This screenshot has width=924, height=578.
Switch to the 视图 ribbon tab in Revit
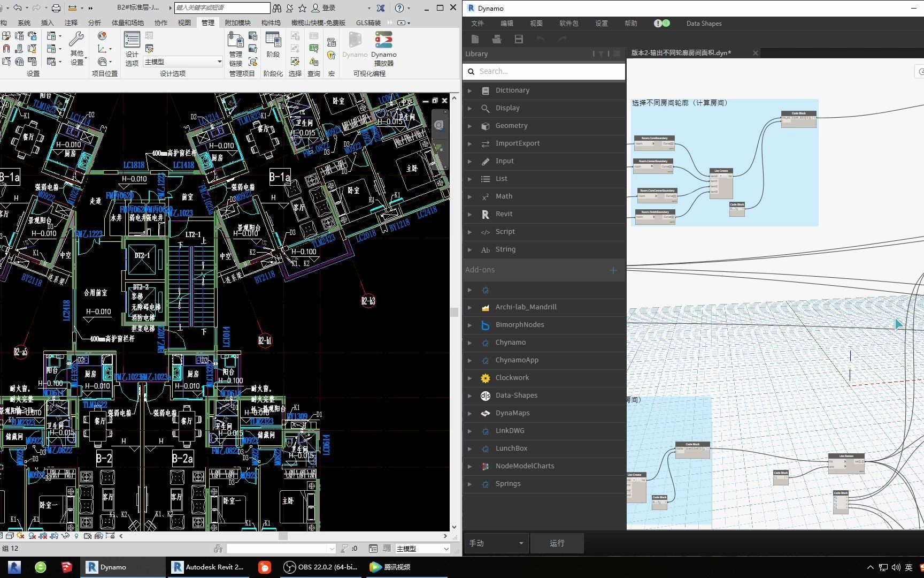(184, 22)
